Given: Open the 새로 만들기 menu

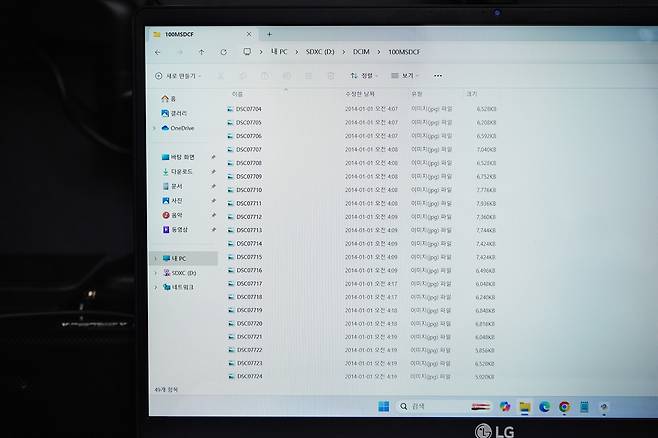Looking at the screenshot, I should click(178, 76).
